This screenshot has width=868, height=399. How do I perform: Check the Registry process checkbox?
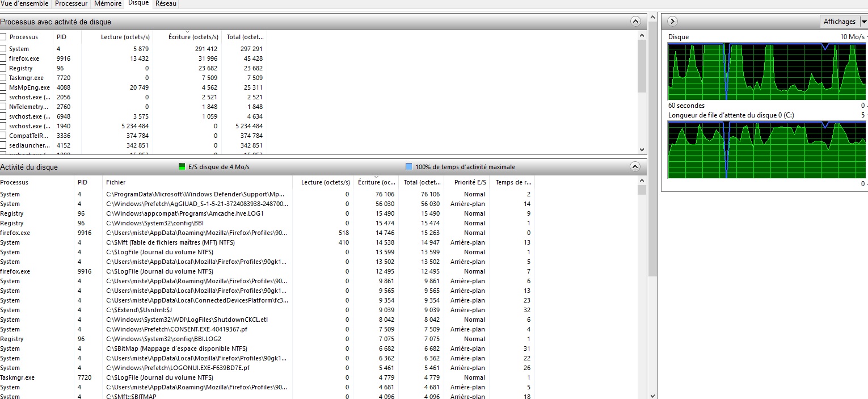click(3, 68)
